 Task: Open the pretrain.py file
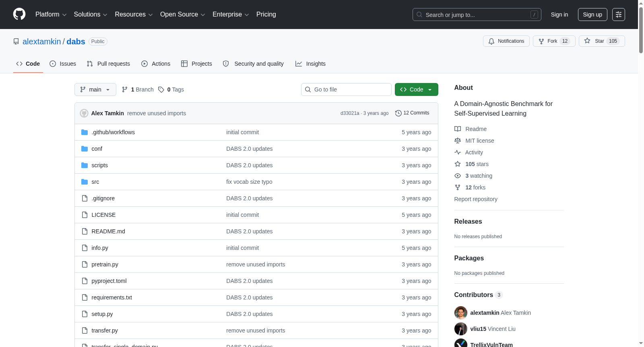105,264
